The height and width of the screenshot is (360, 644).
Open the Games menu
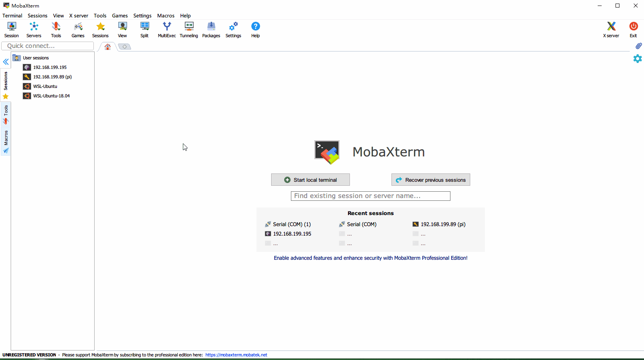[120, 16]
